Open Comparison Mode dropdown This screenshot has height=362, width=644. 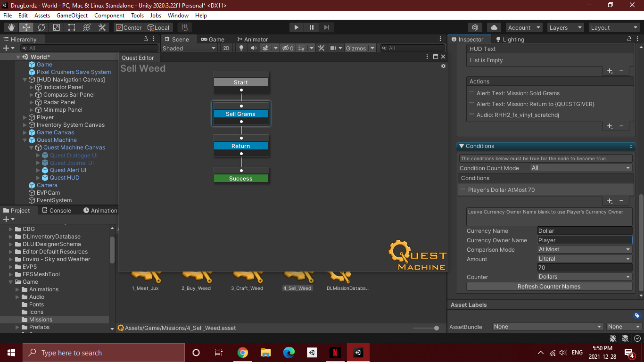point(585,249)
